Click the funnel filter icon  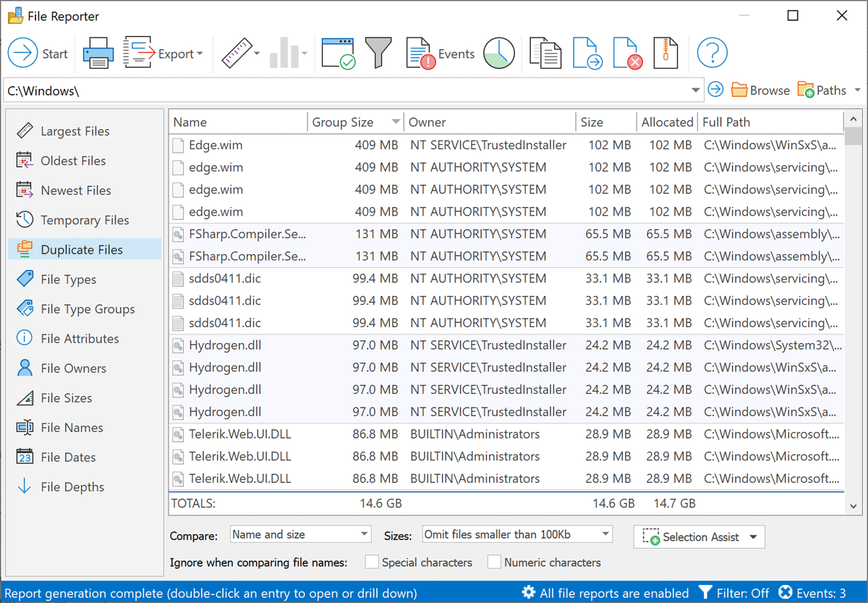(378, 54)
